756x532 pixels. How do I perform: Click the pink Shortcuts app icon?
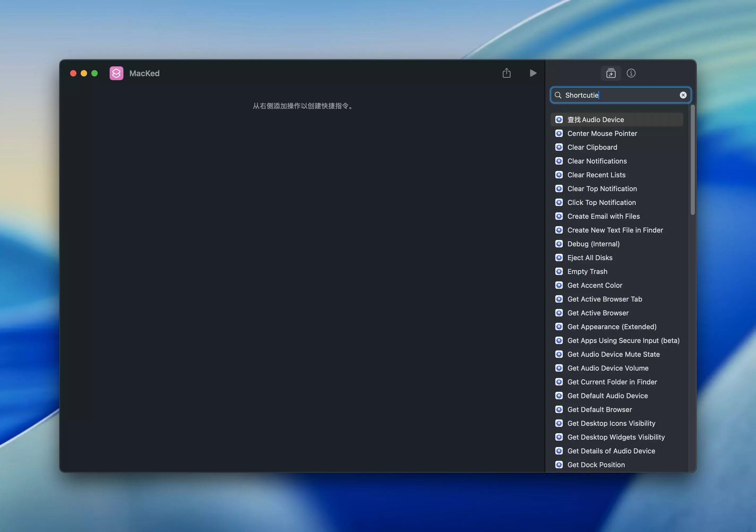click(117, 73)
